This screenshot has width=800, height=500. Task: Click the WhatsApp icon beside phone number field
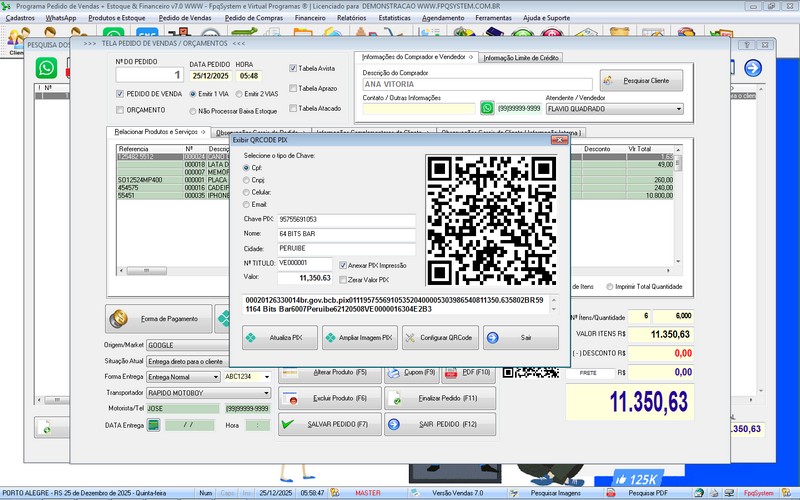pos(487,108)
